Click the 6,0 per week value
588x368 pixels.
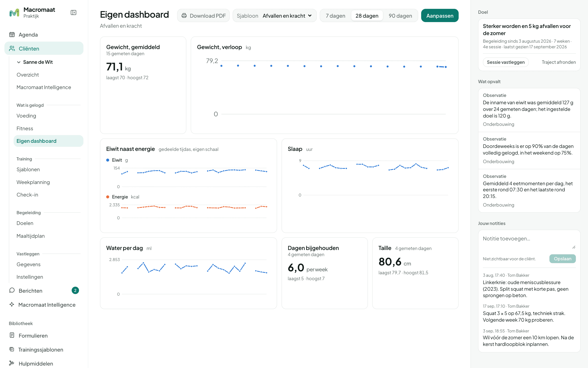coord(307,268)
